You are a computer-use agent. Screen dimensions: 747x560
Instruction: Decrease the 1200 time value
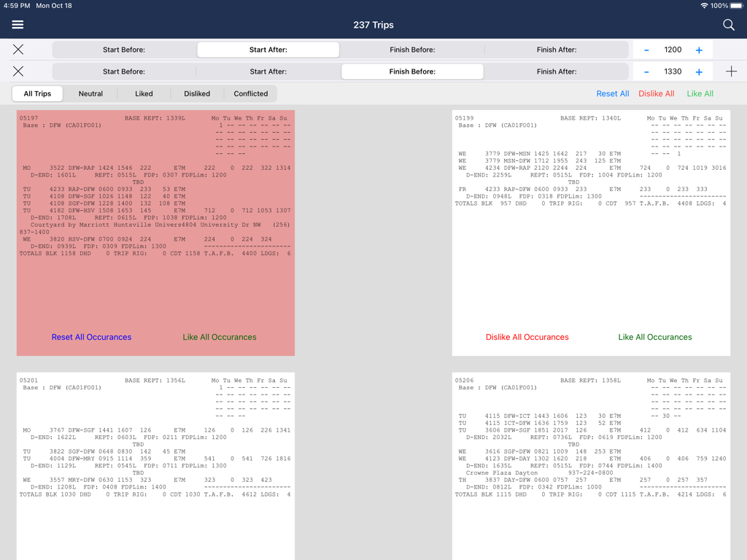tap(646, 50)
